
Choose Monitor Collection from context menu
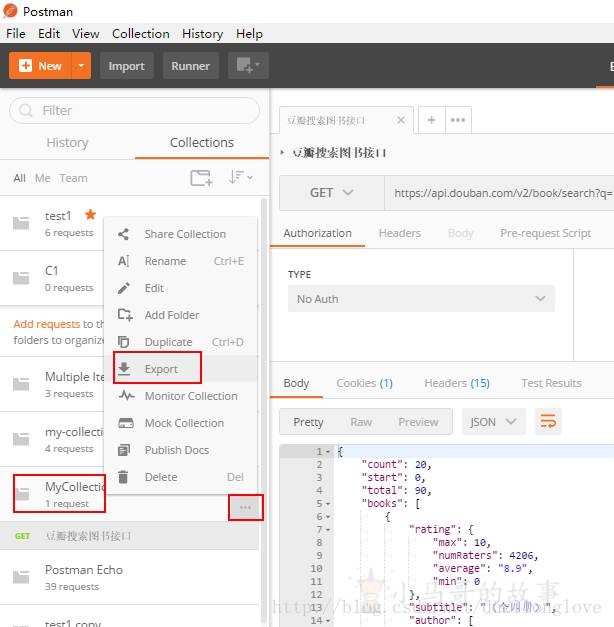coord(181,396)
